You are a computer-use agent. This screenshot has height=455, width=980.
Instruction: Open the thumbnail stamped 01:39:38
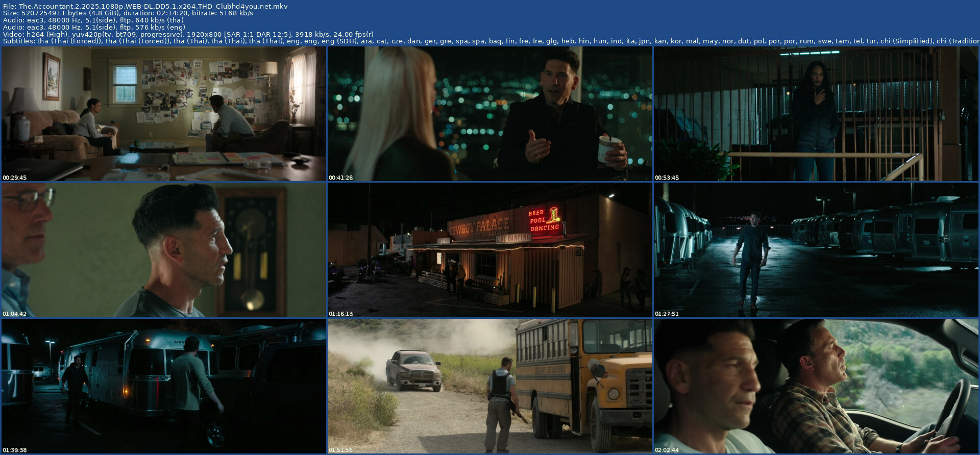coord(164,386)
